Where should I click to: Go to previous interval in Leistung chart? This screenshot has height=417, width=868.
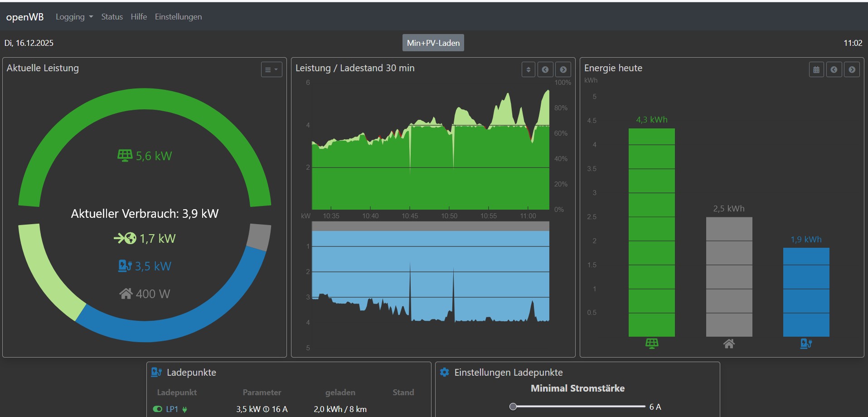point(545,69)
